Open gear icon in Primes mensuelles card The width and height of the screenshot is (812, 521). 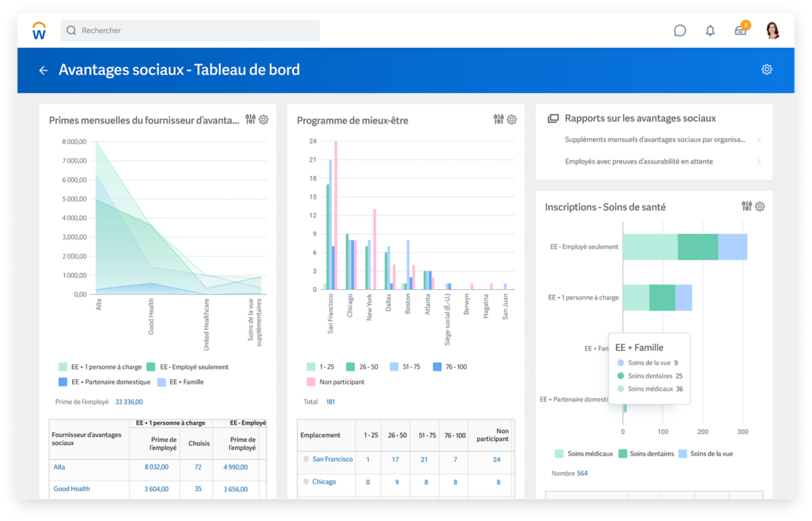tap(264, 120)
